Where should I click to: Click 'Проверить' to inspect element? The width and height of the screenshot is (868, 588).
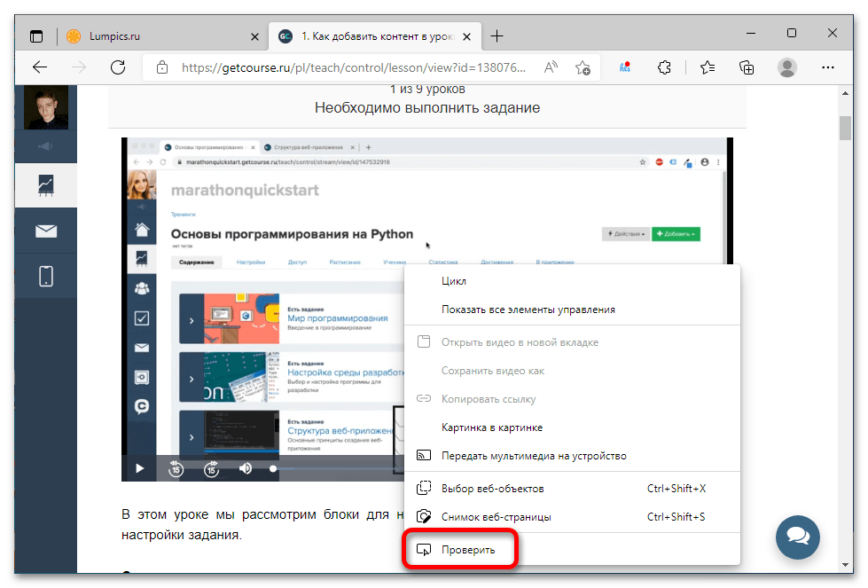(573, 550)
